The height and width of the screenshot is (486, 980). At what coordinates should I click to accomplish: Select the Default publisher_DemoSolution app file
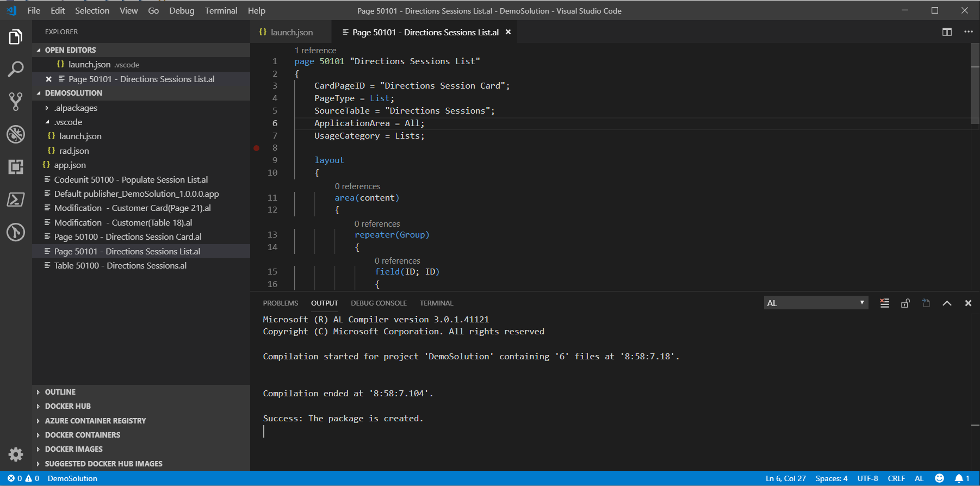click(141, 194)
